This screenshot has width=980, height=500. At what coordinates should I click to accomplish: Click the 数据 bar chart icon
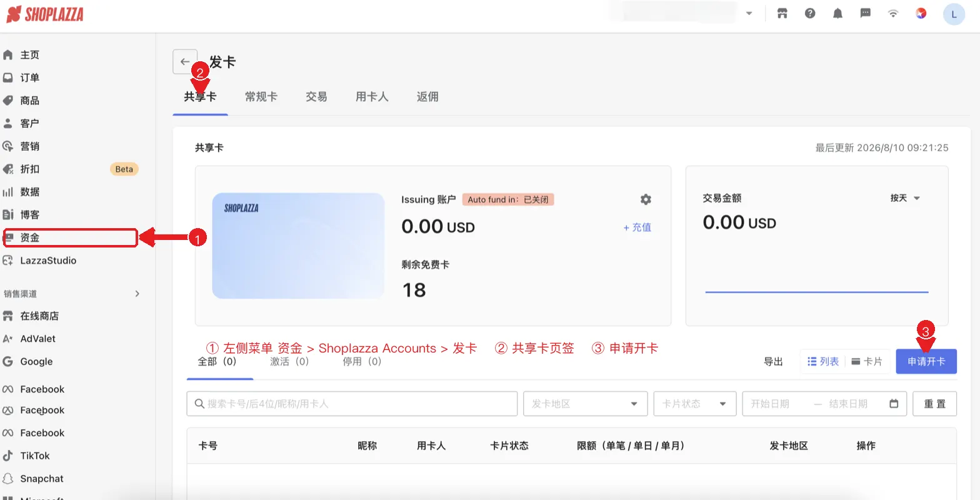[x=8, y=192]
